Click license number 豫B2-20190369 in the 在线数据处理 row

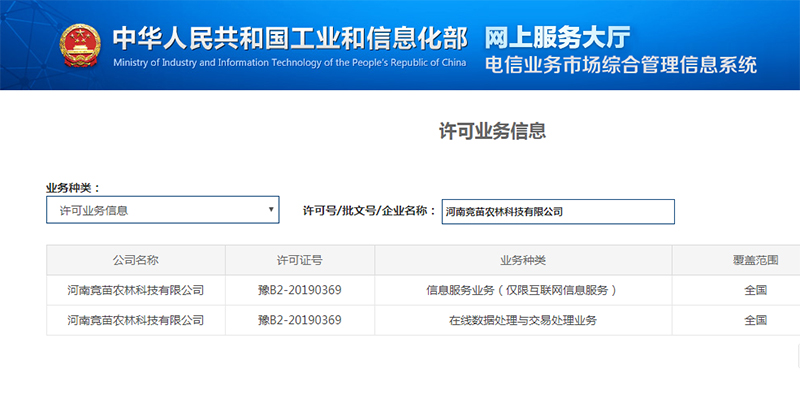click(300, 320)
